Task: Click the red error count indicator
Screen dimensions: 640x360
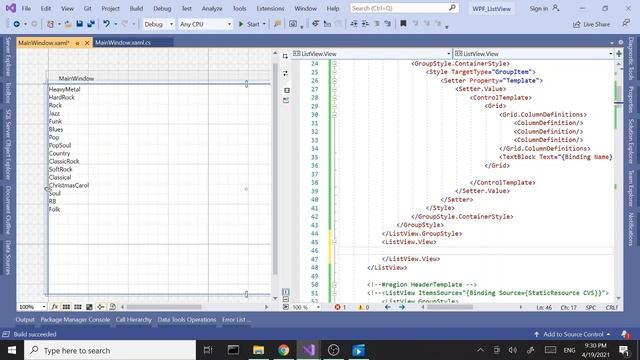Action: tap(340, 307)
